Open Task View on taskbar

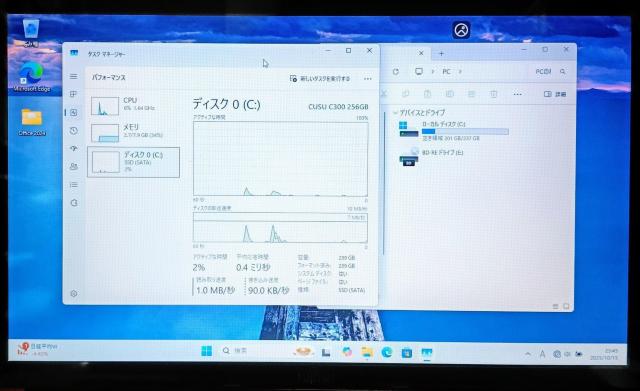point(326,352)
